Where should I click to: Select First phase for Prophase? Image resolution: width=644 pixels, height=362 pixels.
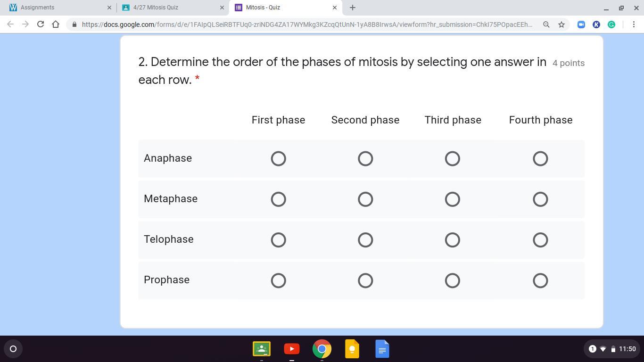tap(279, 280)
